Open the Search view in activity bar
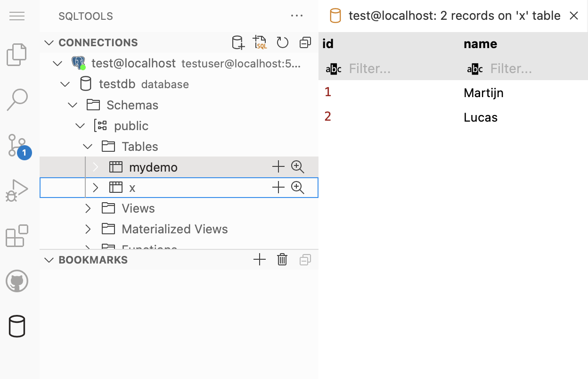Image resolution: width=588 pixels, height=379 pixels. (x=17, y=100)
